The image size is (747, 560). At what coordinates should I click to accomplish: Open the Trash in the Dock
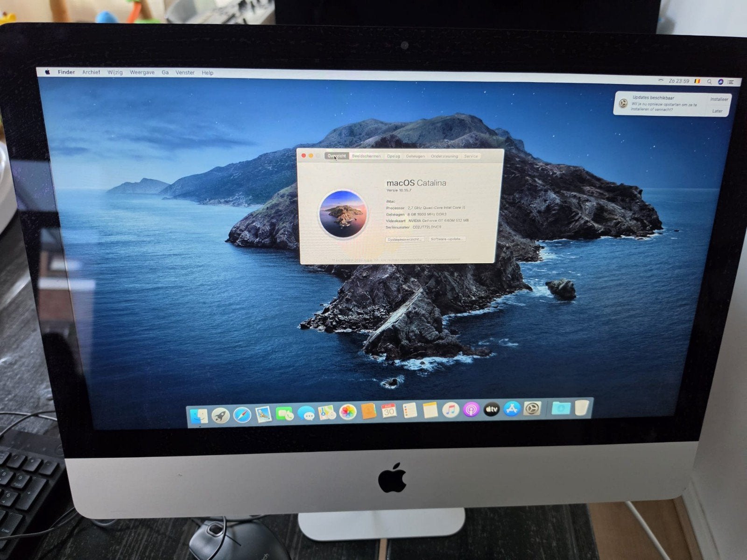(581, 408)
